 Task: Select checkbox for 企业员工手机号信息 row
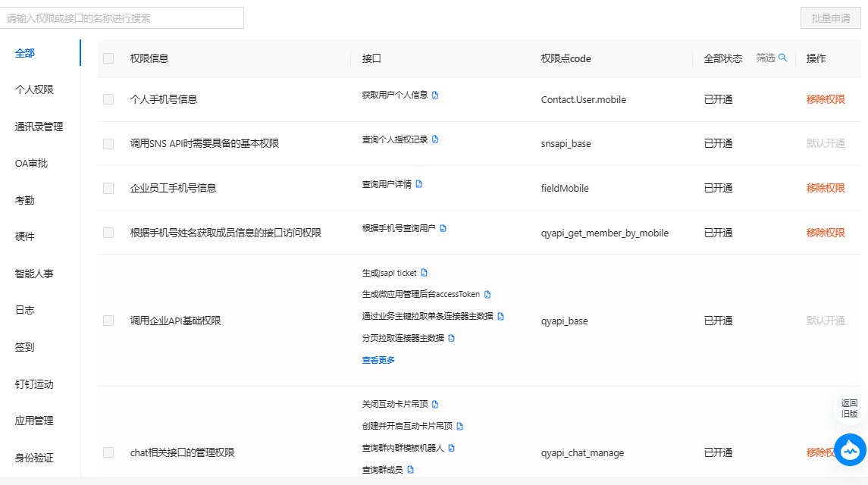click(x=108, y=188)
